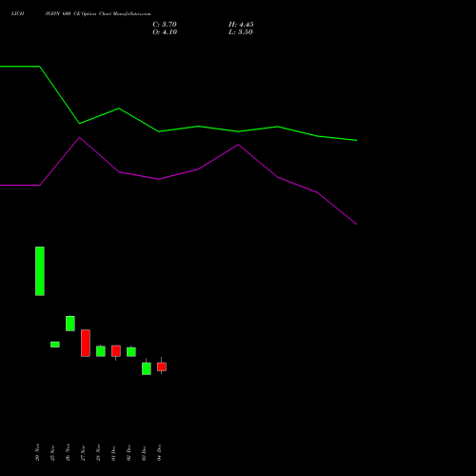476x476 pixels.
Task: Click the close value C: 3.70
Action: coord(165,25)
